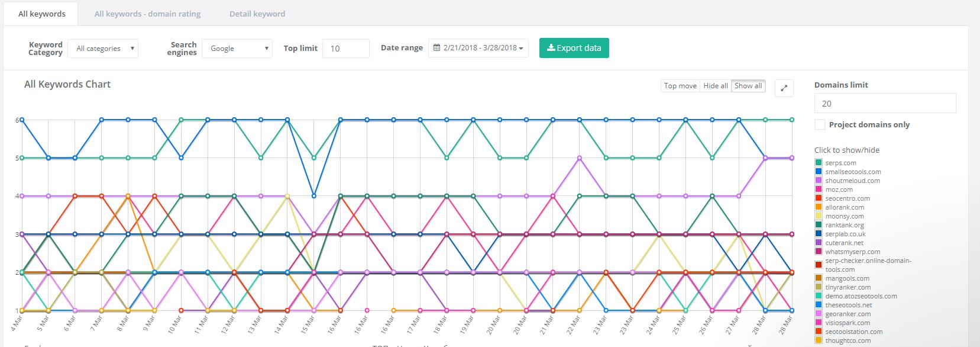Toggle smallseotools.com color swatch
The width and height of the screenshot is (980, 347).
click(819, 172)
